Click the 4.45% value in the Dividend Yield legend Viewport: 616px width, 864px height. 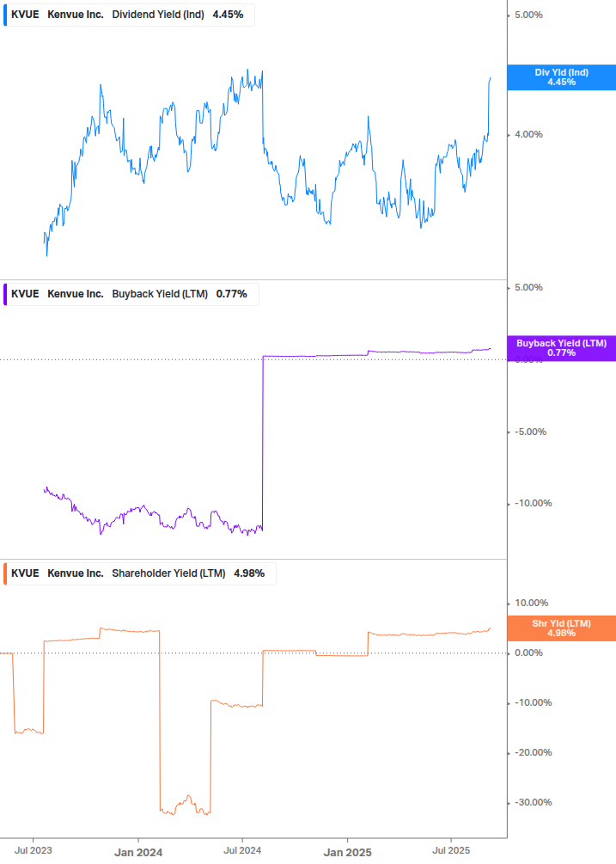(228, 15)
